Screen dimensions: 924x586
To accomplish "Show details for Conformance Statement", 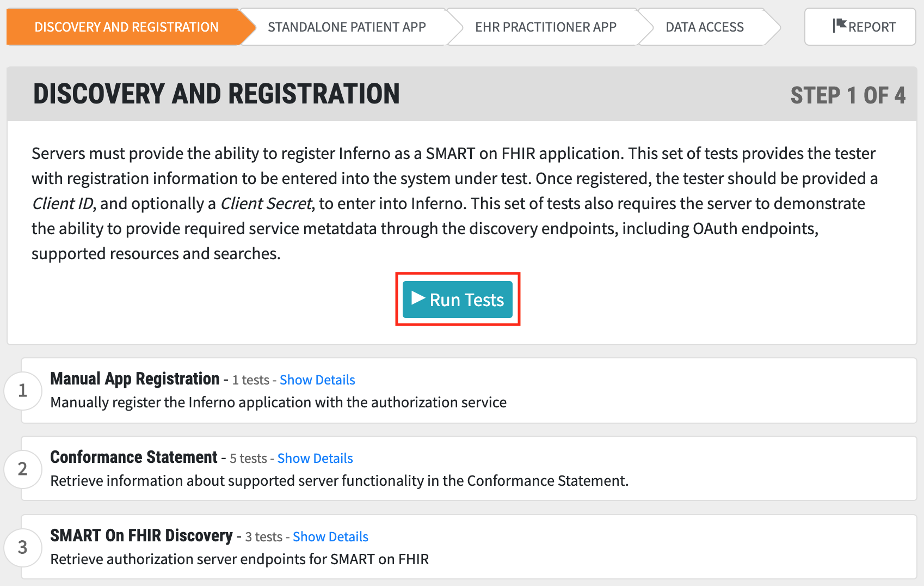I will [315, 459].
